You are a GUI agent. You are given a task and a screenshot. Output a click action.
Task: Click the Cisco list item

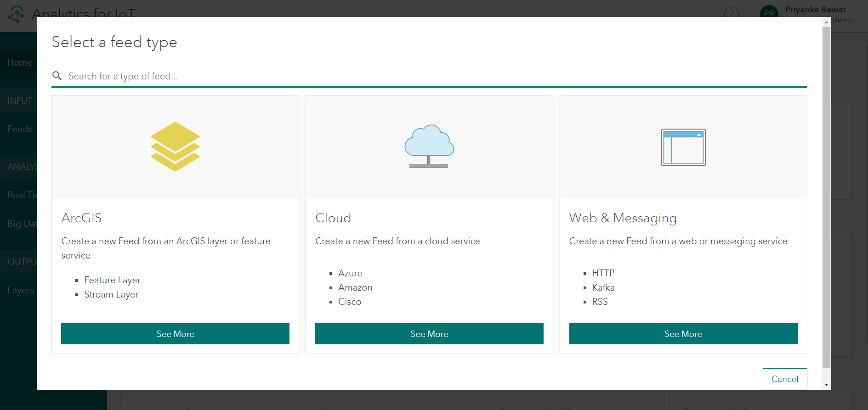(350, 302)
